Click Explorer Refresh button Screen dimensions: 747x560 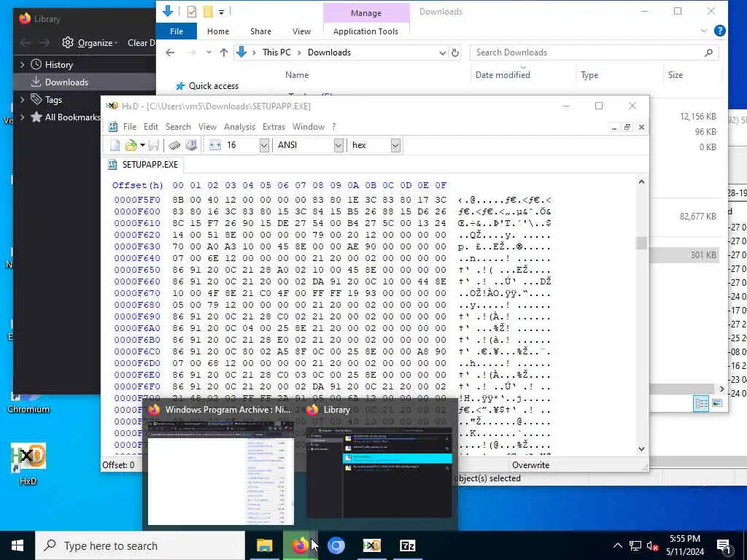coord(455,52)
